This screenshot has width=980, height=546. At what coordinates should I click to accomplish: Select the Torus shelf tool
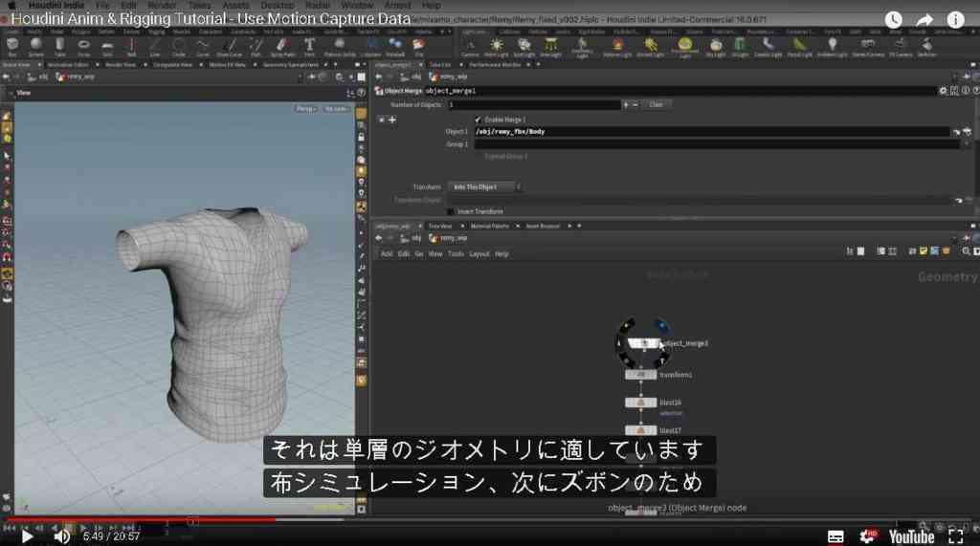(83, 46)
